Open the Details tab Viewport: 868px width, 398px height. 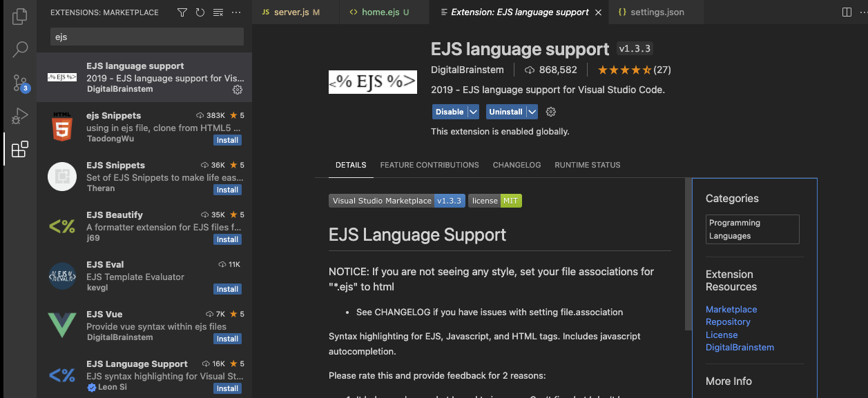point(351,165)
